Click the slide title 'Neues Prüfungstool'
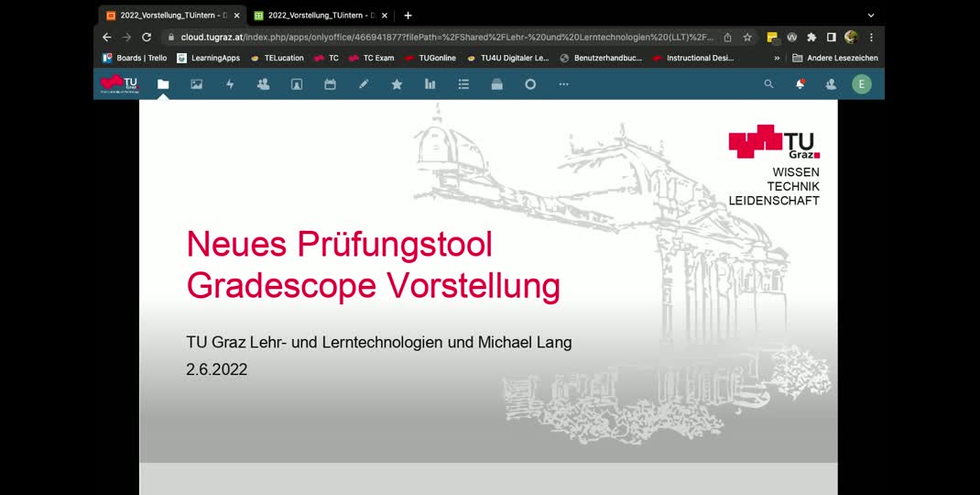 click(340, 244)
